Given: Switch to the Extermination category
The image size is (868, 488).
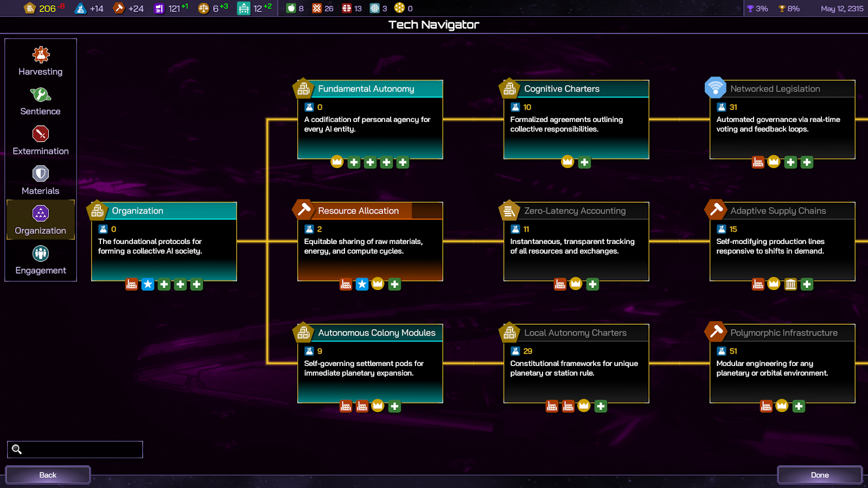Looking at the screenshot, I should (x=41, y=140).
